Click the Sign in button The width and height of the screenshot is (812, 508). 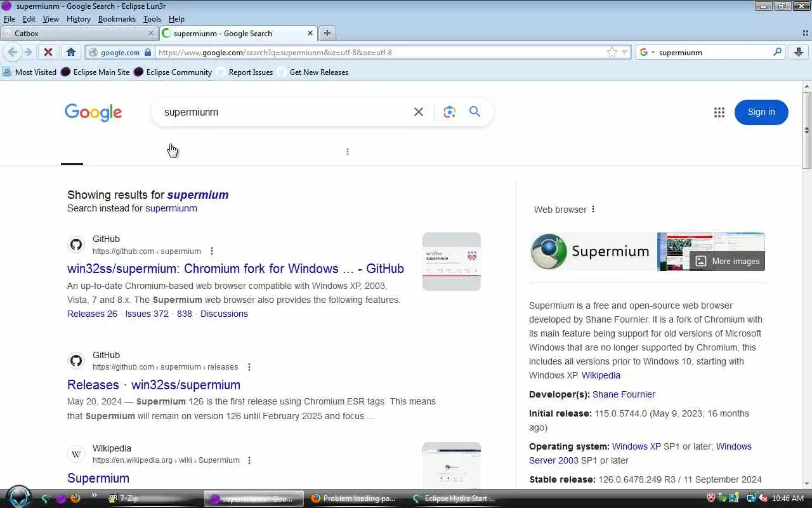pos(761,112)
